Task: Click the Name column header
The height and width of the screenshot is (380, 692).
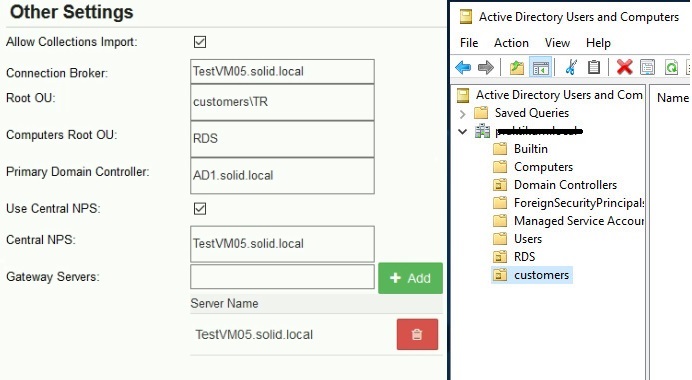Action: pos(673,98)
